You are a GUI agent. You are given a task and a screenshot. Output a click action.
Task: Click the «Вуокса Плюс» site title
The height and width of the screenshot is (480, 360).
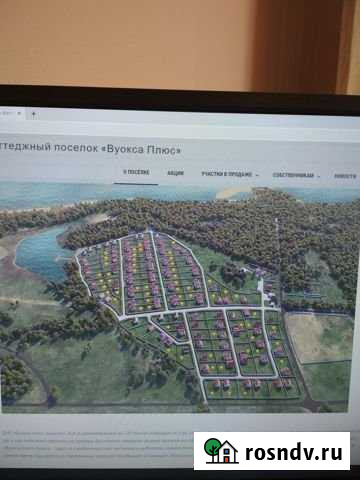tap(90, 148)
